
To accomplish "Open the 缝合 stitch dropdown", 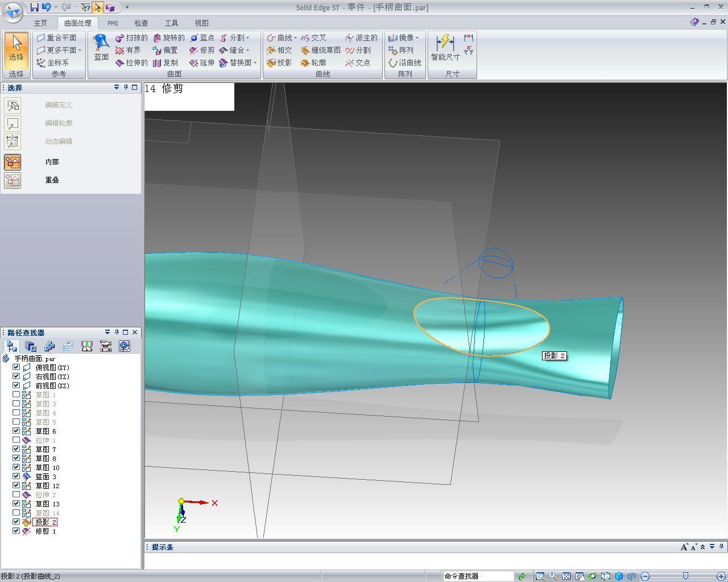I will (x=247, y=50).
